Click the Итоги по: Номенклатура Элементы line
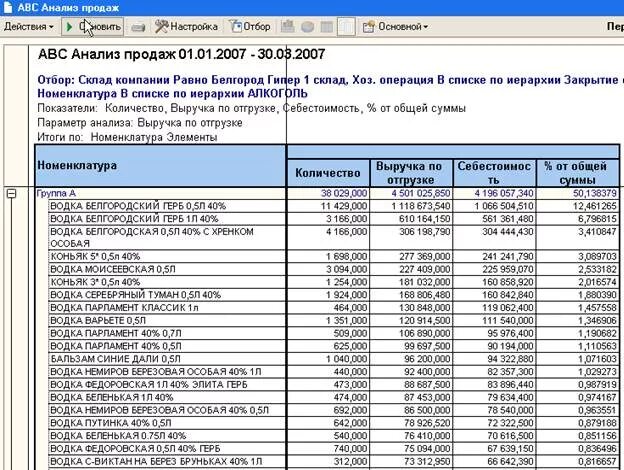This screenshot has width=624, height=470. click(127, 137)
